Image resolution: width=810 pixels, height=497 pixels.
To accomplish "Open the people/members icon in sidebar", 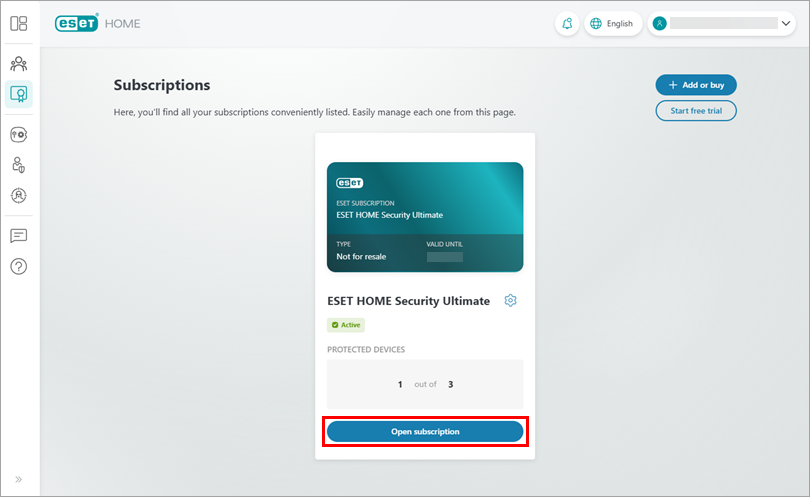I will (19, 64).
